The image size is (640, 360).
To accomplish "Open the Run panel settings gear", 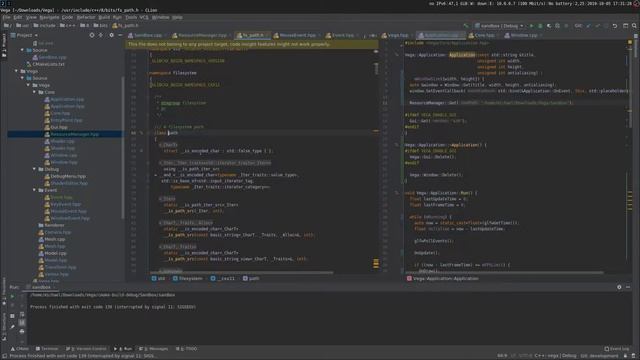I will pos(619,287).
